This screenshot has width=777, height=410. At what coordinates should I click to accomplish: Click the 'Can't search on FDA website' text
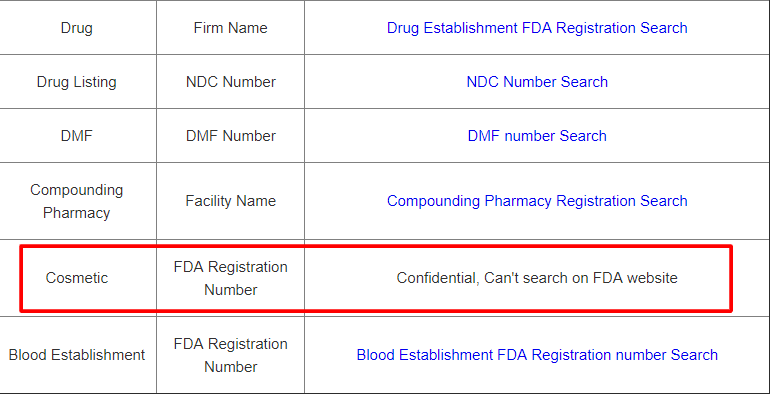click(581, 278)
